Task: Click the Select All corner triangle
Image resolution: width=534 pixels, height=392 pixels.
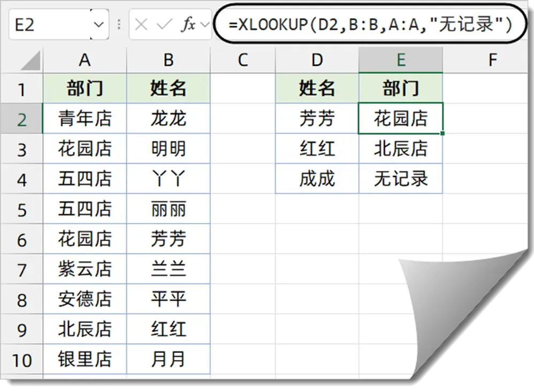Action: (30, 60)
